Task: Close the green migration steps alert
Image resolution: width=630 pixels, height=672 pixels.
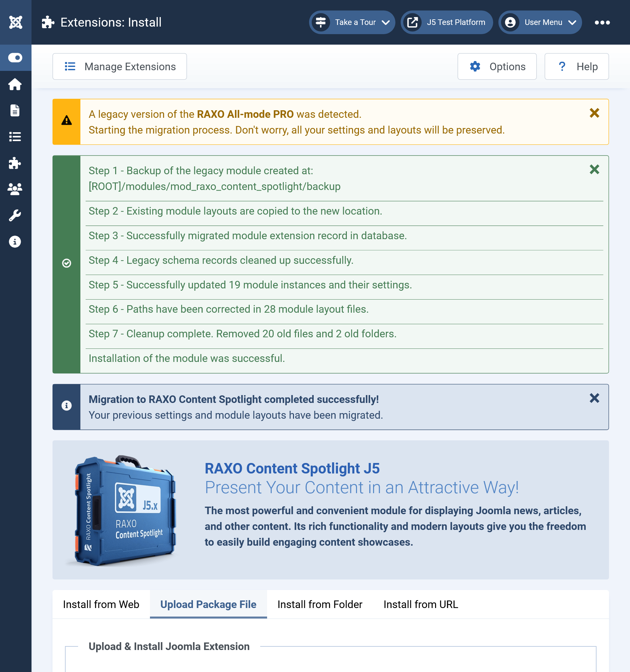Action: (594, 170)
